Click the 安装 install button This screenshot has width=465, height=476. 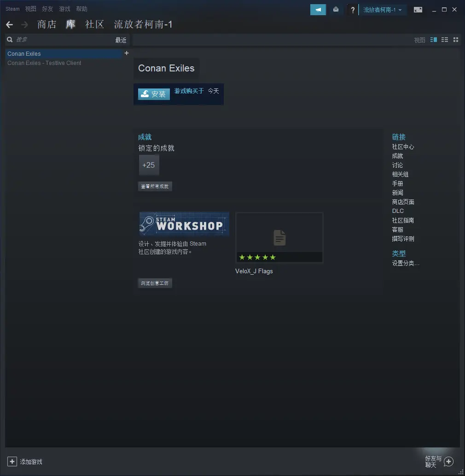click(x=154, y=94)
